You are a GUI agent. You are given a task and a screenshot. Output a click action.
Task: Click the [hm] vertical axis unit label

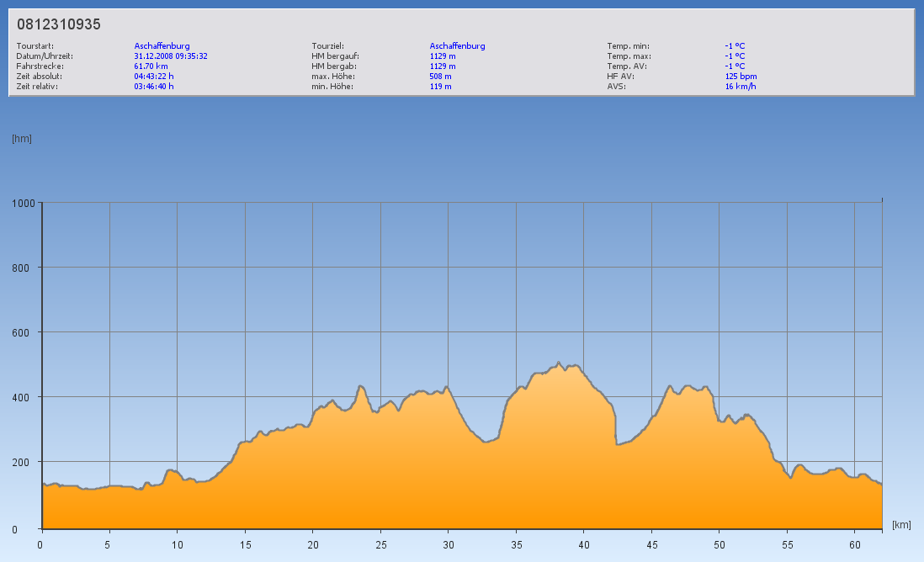point(22,139)
